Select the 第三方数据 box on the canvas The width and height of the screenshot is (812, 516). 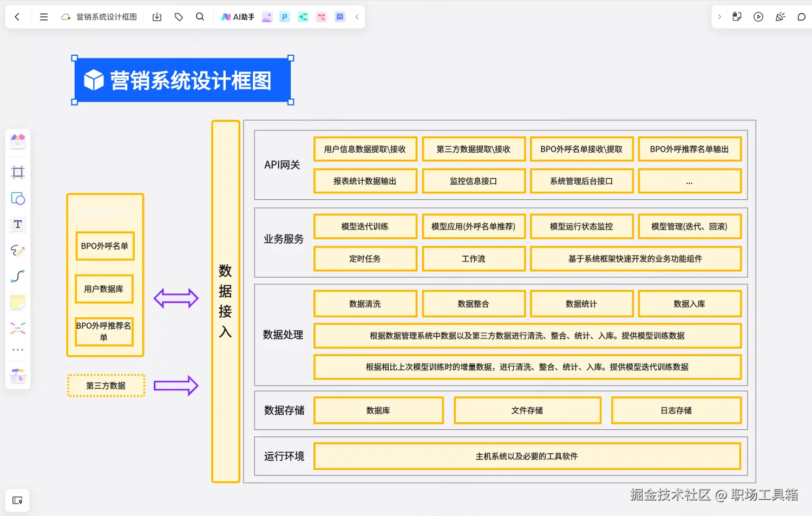tap(106, 386)
